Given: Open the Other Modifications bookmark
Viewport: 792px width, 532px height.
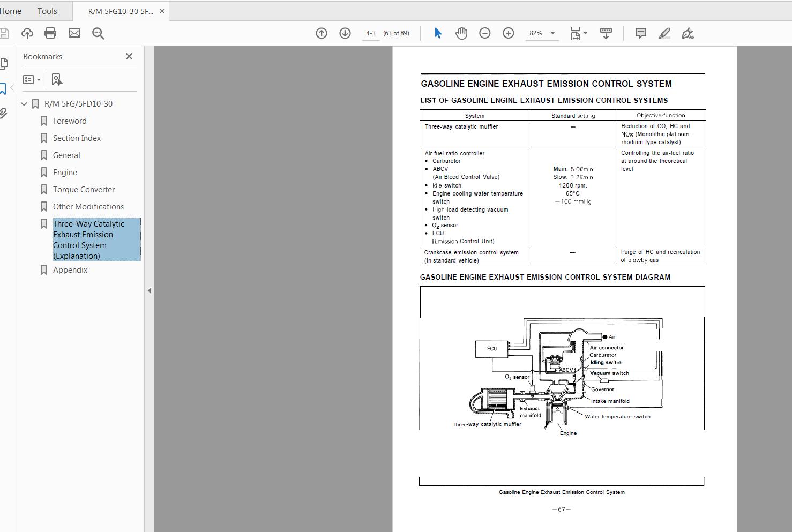Looking at the screenshot, I should [88, 207].
